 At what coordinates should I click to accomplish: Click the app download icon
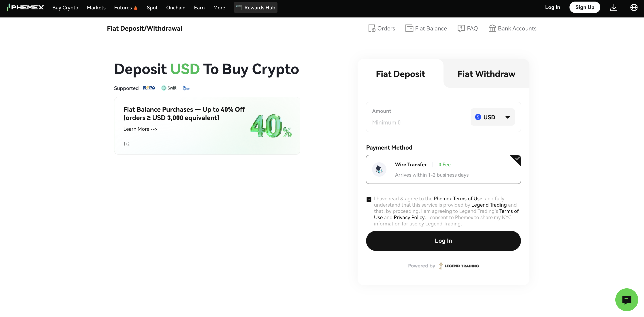(614, 7)
